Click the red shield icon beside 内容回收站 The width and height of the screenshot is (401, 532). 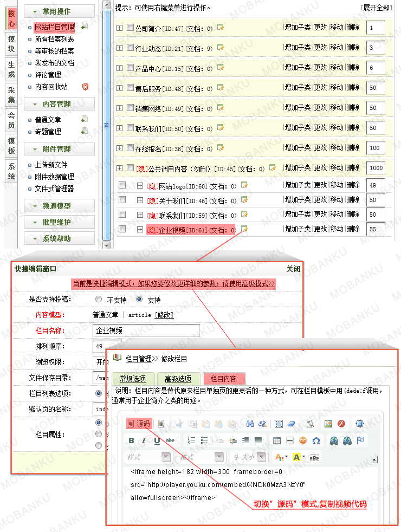click(85, 87)
